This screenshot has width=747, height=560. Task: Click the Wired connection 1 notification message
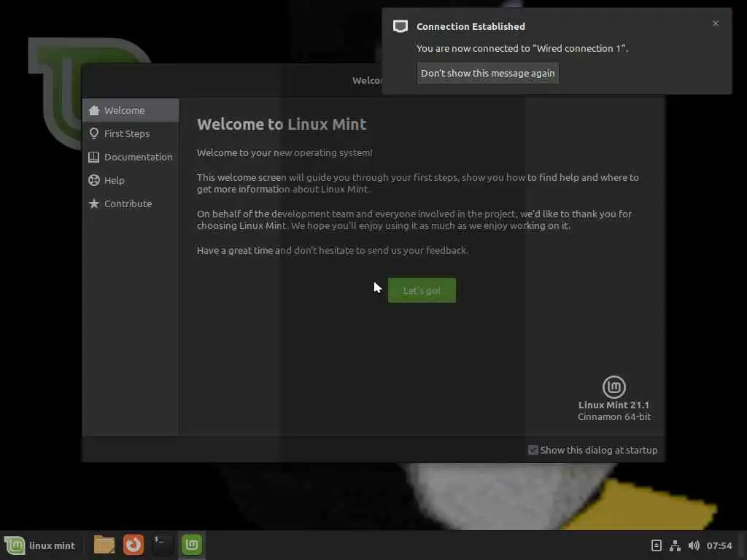[522, 49]
